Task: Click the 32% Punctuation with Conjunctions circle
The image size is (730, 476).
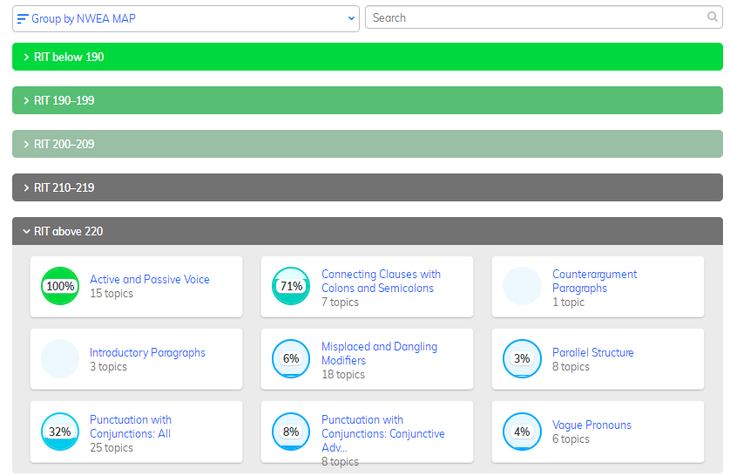Action: [60, 432]
